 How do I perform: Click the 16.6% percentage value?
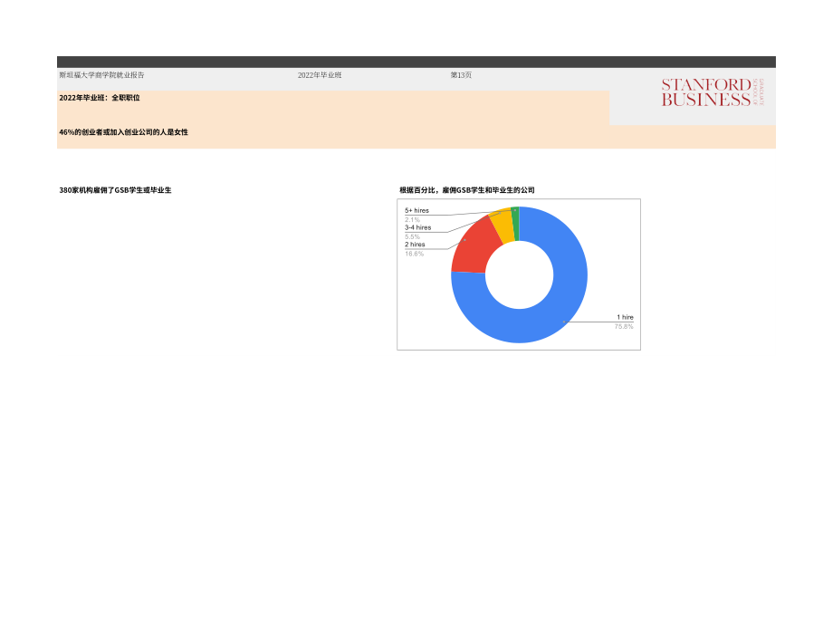[x=414, y=254]
